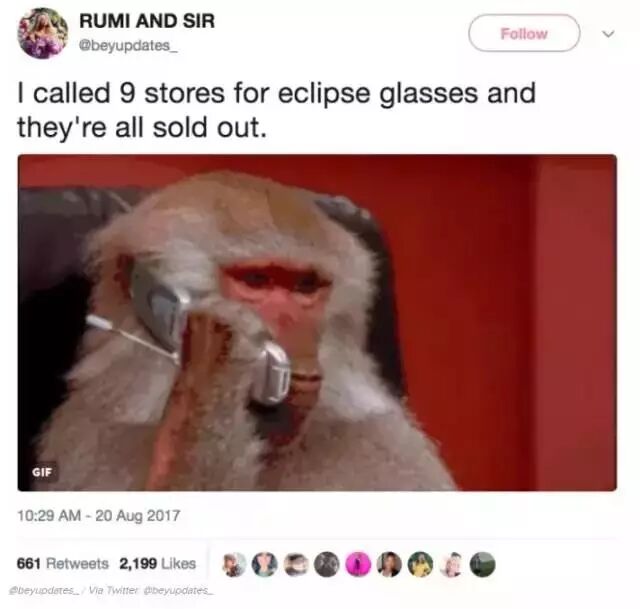Open the second liker avatar

point(265,565)
